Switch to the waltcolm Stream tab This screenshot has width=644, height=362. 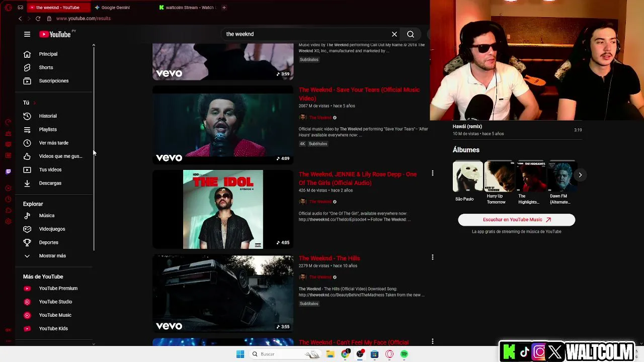click(187, 8)
